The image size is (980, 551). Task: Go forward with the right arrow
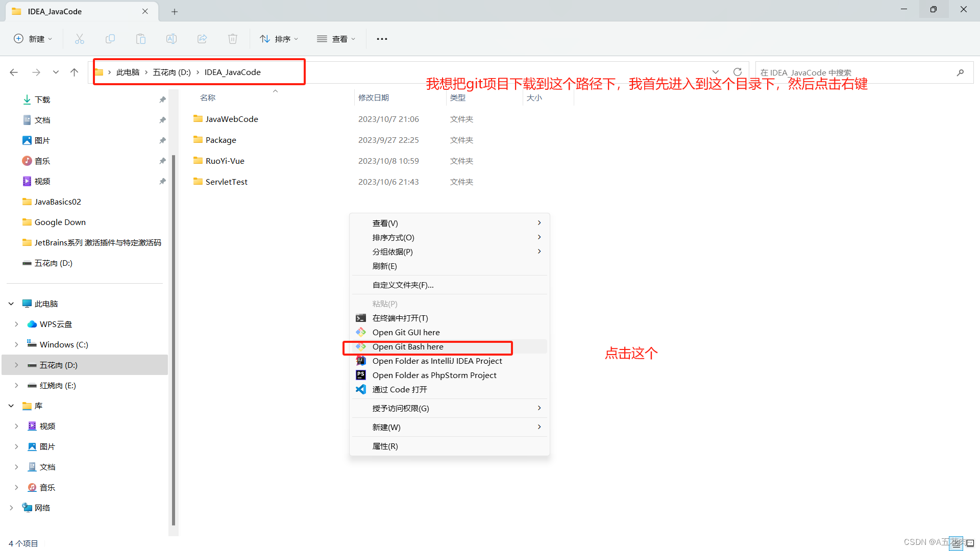point(36,72)
